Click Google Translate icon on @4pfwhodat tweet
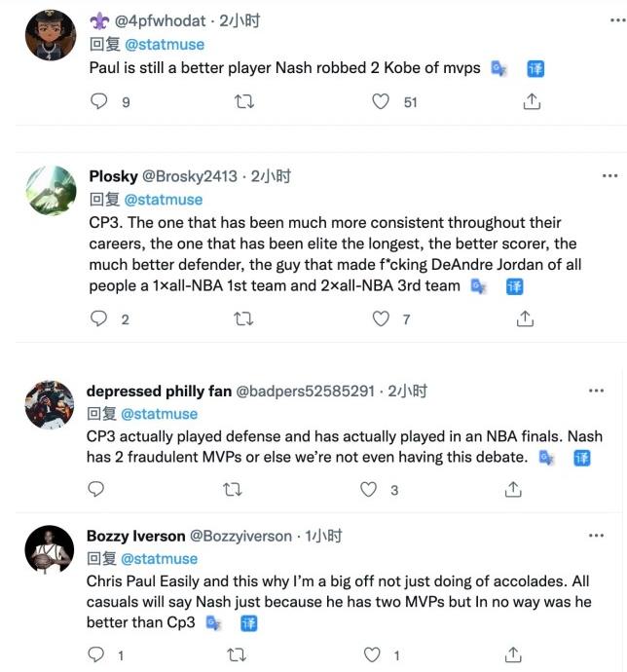The height and width of the screenshot is (672, 627). click(498, 68)
